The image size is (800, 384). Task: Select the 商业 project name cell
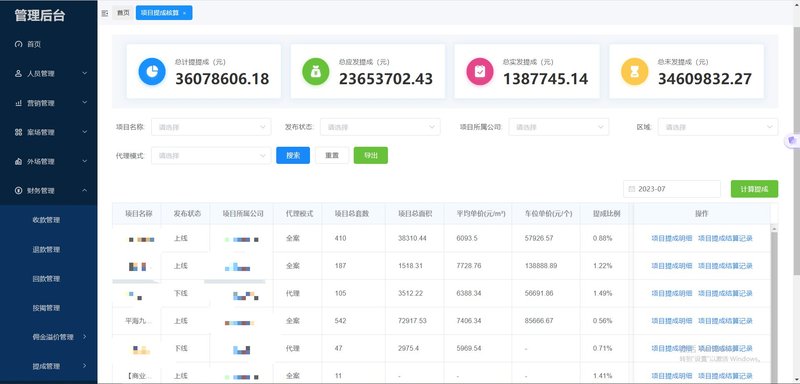coord(138,376)
